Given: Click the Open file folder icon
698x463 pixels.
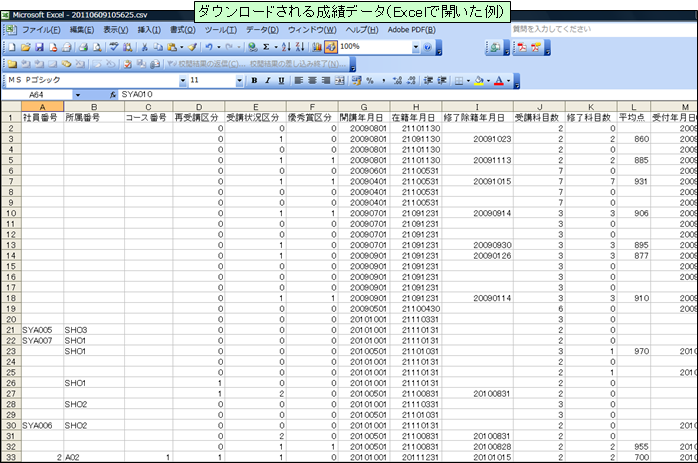Looking at the screenshot, I should (25, 47).
